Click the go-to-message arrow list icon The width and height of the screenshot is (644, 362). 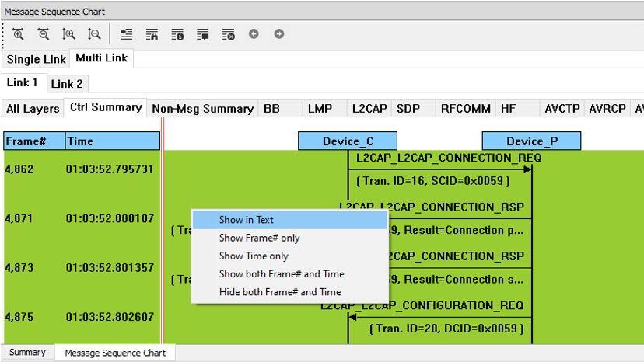click(127, 34)
